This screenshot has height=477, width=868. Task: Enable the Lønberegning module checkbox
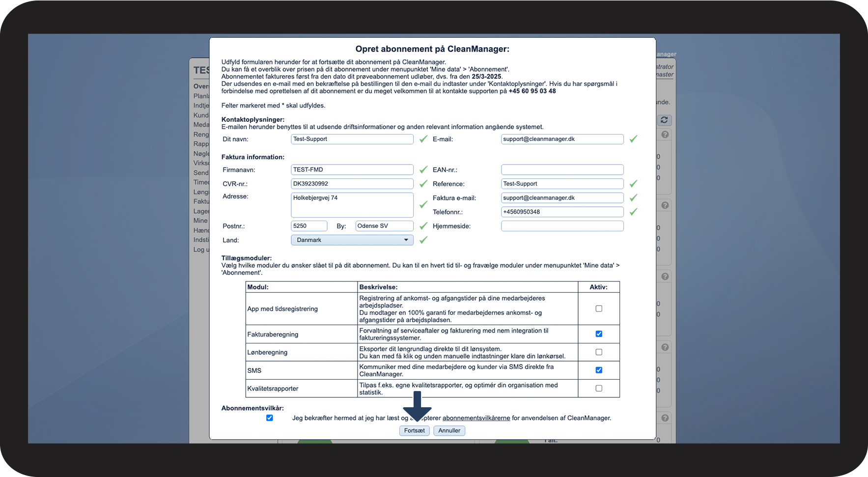tap(599, 352)
